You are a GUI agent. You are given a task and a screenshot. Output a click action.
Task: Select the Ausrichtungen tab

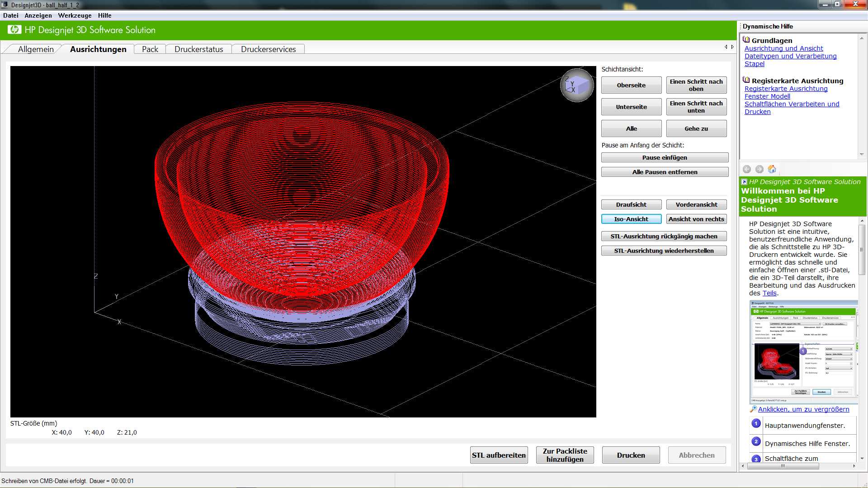(98, 49)
